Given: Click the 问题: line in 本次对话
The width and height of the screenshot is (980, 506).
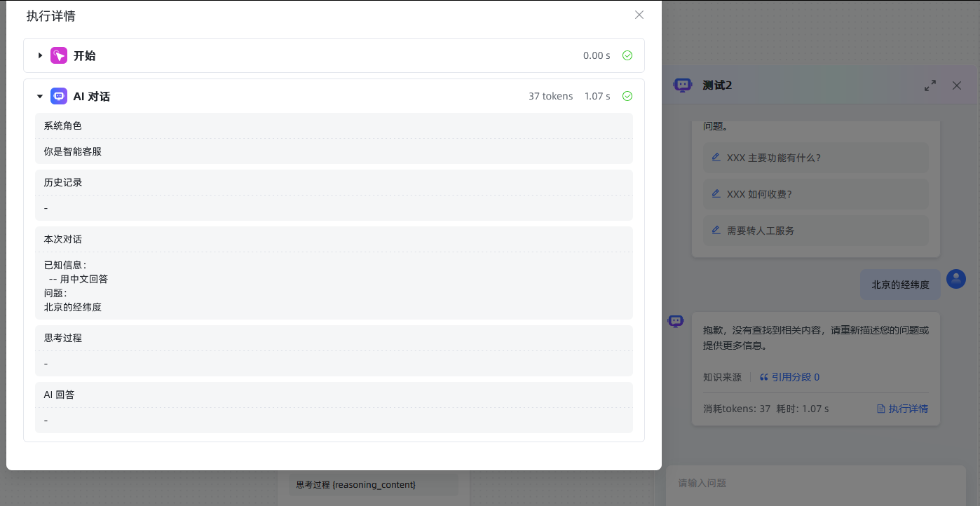Looking at the screenshot, I should (55, 293).
